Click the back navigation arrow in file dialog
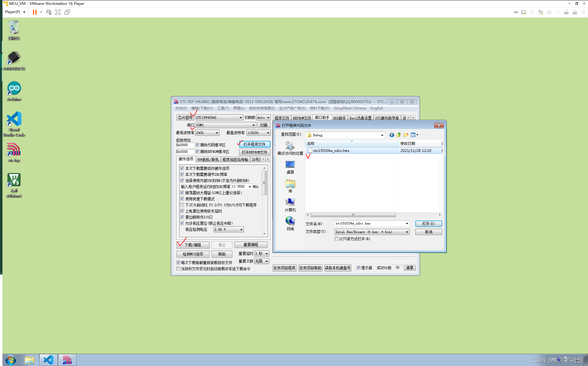Viewport: 588px width, 366px height. pyautogui.click(x=392, y=135)
